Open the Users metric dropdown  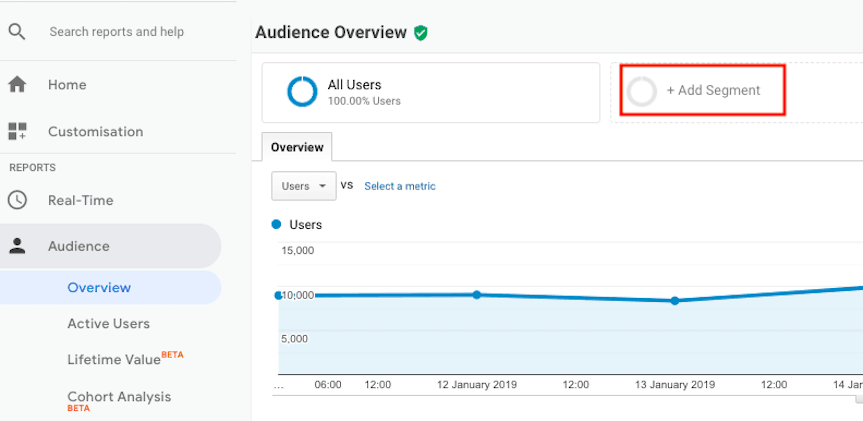click(x=303, y=186)
